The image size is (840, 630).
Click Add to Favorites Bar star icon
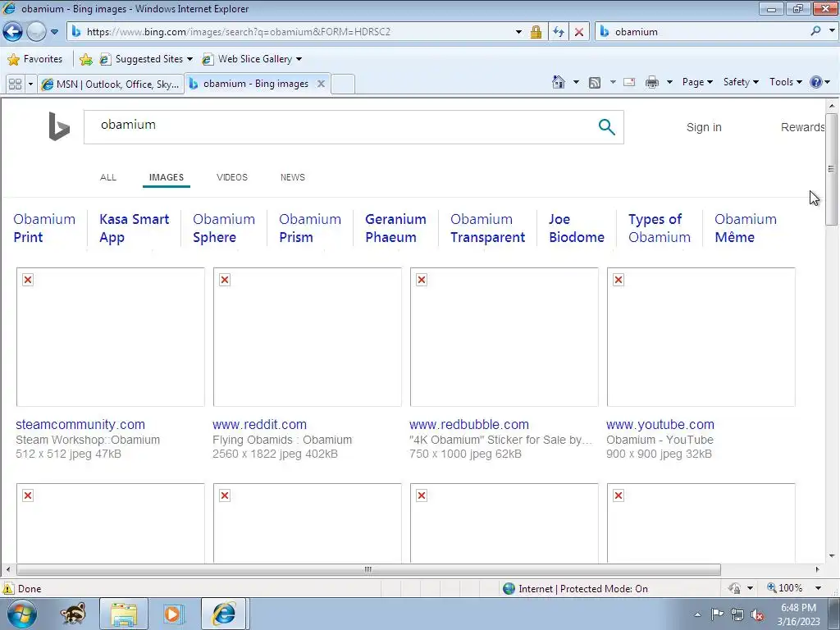coord(85,59)
